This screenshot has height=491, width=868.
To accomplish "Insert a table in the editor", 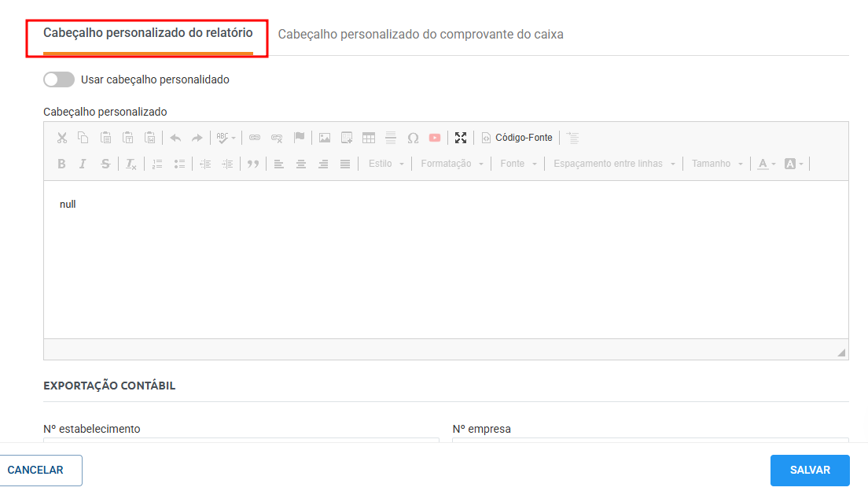I will [x=369, y=138].
